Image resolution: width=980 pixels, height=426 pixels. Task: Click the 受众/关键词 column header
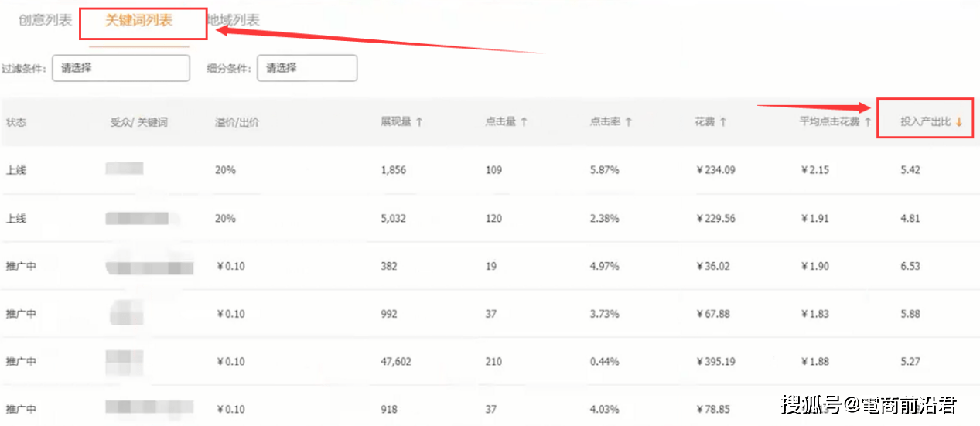(139, 122)
